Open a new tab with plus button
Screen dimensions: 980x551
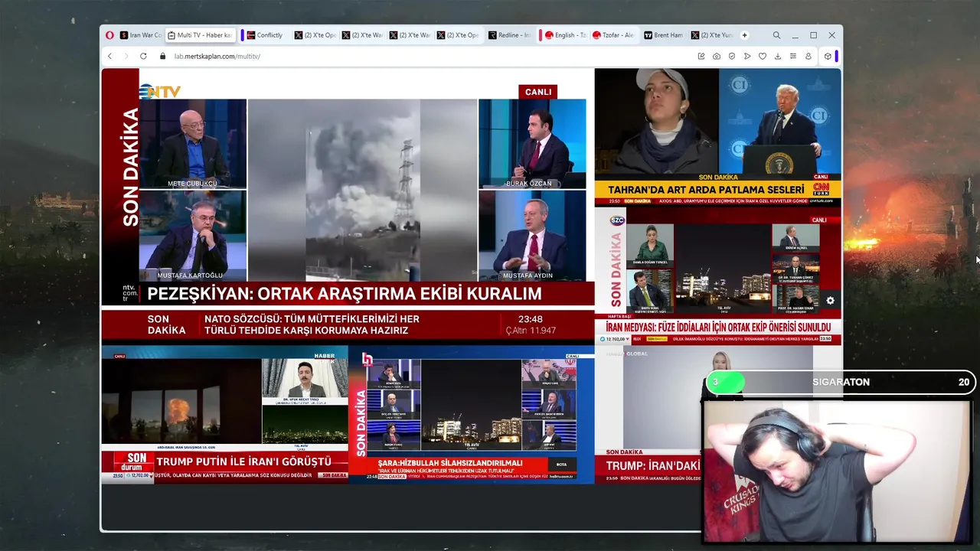(x=744, y=35)
